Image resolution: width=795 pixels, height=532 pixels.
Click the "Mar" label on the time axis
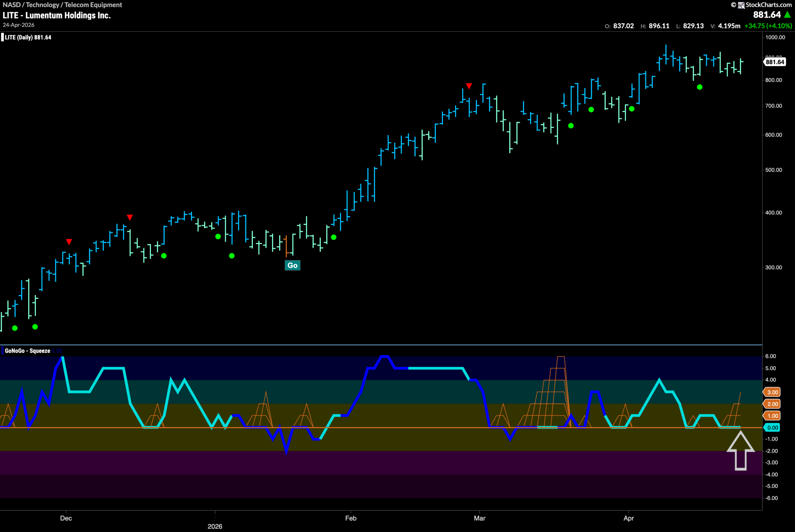tap(479, 518)
